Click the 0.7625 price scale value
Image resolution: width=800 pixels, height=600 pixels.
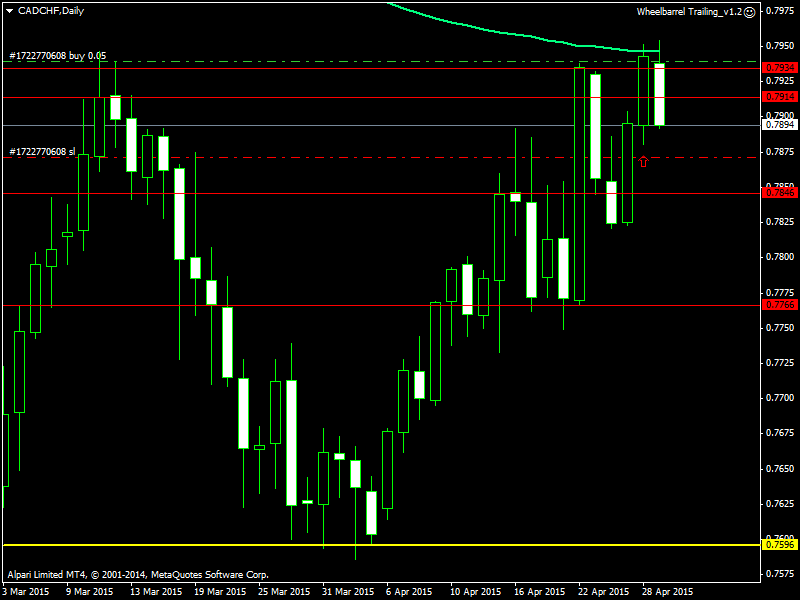click(x=780, y=504)
